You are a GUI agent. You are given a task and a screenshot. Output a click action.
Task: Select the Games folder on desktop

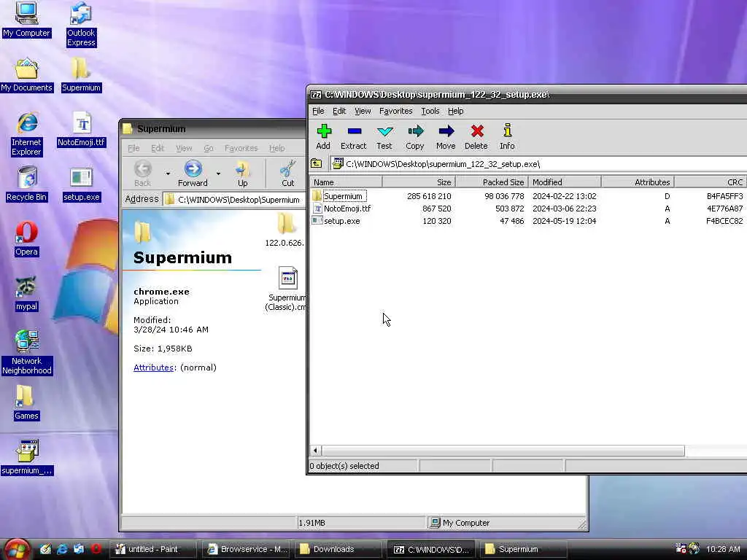26,403
